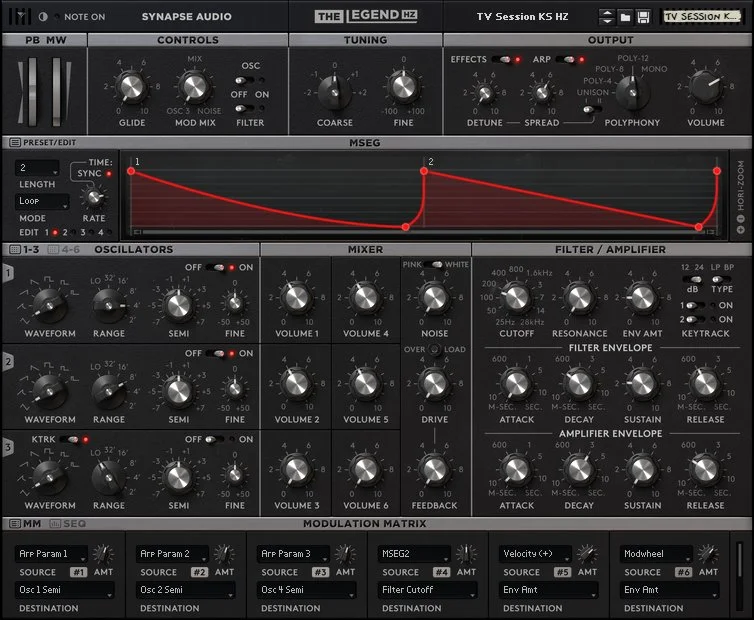The width and height of the screenshot is (754, 620).
Task: Click the mixer DRIVE knob
Action: pyautogui.click(x=434, y=383)
